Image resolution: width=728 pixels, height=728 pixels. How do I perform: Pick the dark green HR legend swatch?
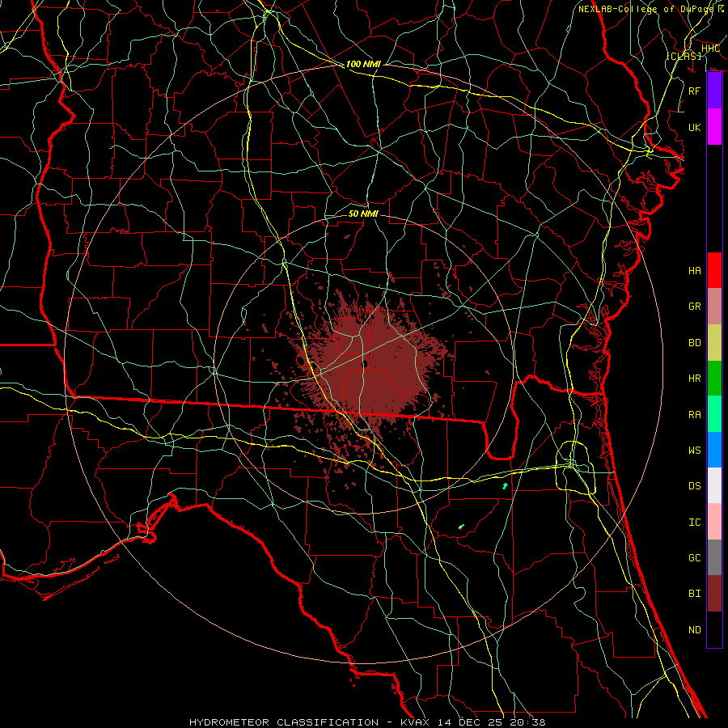[714, 378]
